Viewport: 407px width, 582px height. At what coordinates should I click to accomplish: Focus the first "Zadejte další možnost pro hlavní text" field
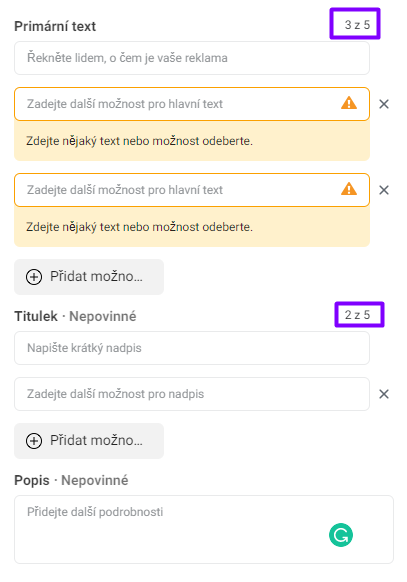tap(192, 104)
